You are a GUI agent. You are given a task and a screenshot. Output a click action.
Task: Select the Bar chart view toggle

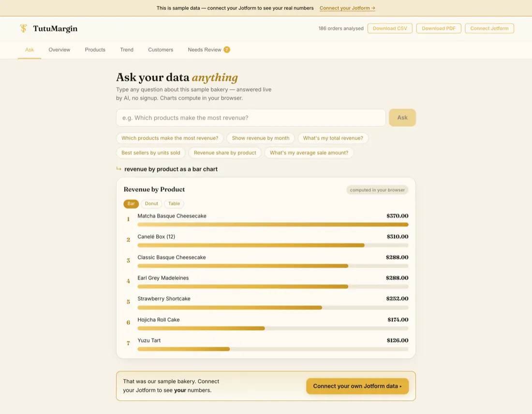(131, 204)
